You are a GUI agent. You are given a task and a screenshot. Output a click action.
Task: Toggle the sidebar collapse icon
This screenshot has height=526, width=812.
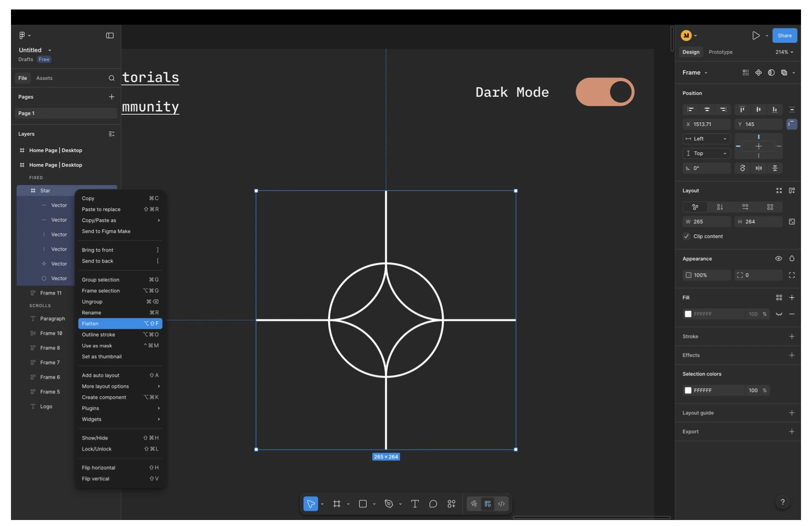[110, 35]
